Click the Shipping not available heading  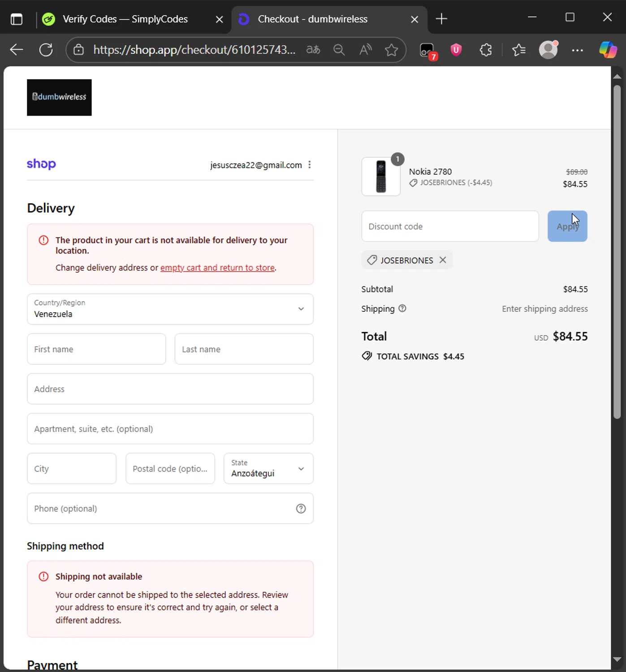point(99,577)
